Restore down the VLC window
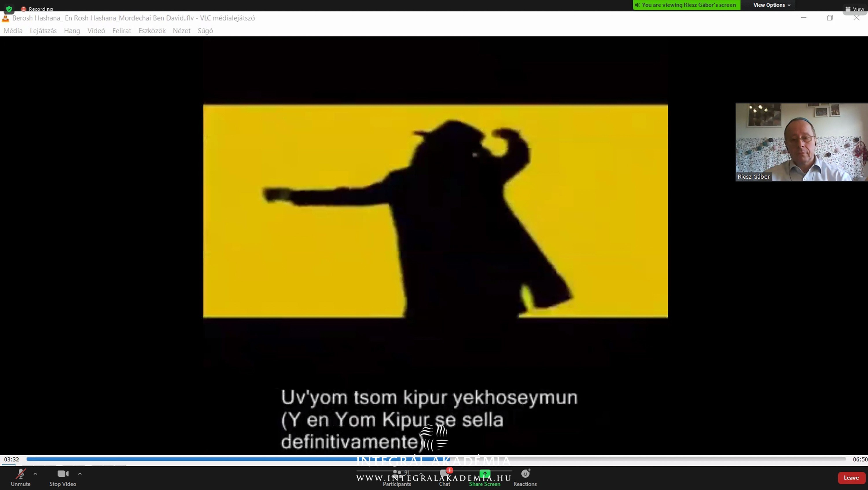This screenshot has height=490, width=868. pyautogui.click(x=830, y=18)
